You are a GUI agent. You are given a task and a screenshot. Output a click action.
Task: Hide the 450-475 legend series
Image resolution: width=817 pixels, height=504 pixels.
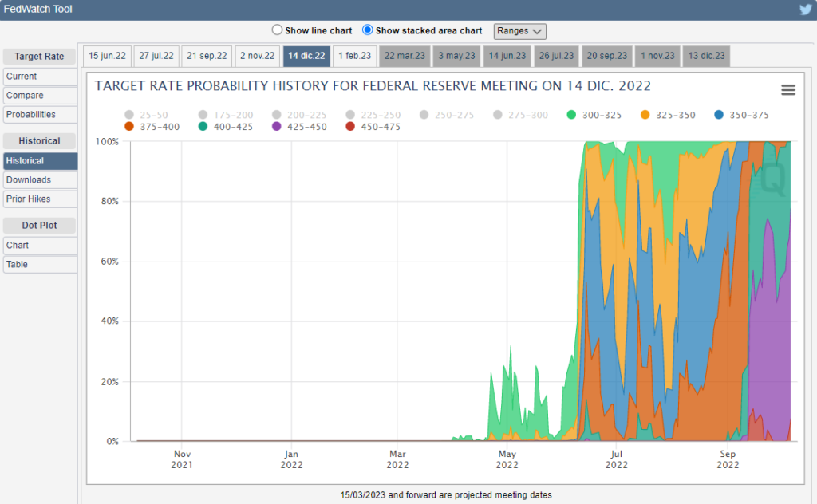click(x=373, y=127)
